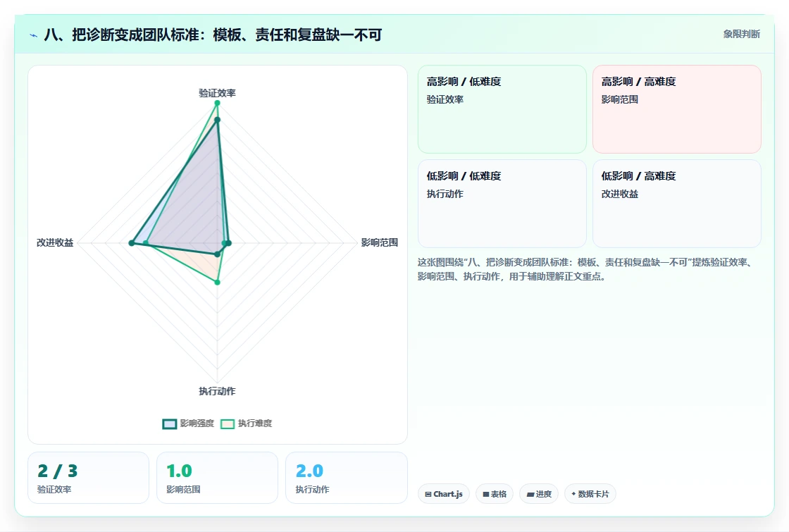The image size is (789, 532).
Task: Click the dark 影响强度 point on 执行动作 axis
Action: click(x=218, y=254)
